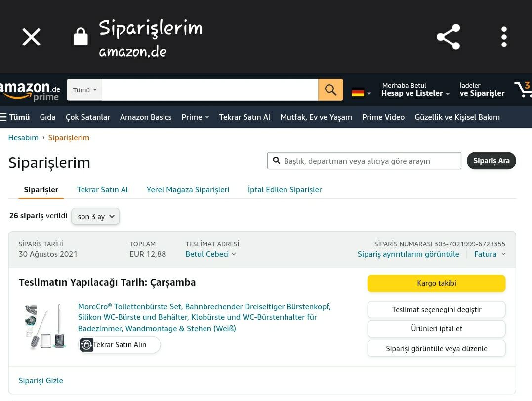532x401 pixels.
Task: Click the yellow Kargo takibi button
Action: pyautogui.click(x=436, y=283)
